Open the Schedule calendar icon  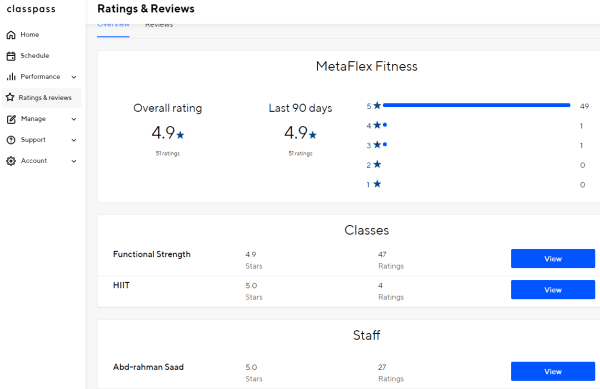point(11,56)
